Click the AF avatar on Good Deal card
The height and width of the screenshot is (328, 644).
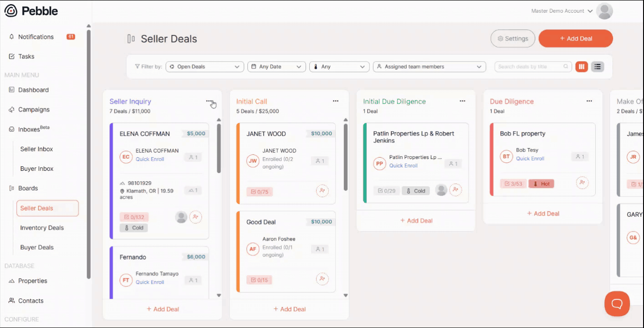(x=253, y=249)
